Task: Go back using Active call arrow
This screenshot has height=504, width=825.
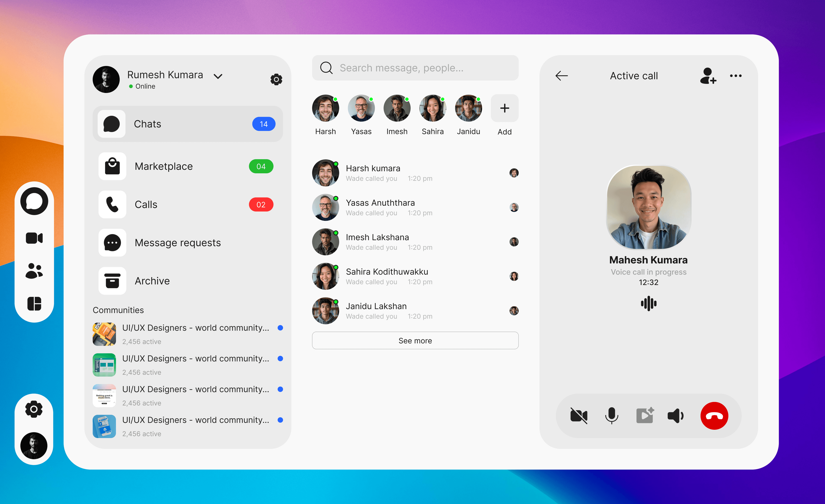Action: (562, 76)
